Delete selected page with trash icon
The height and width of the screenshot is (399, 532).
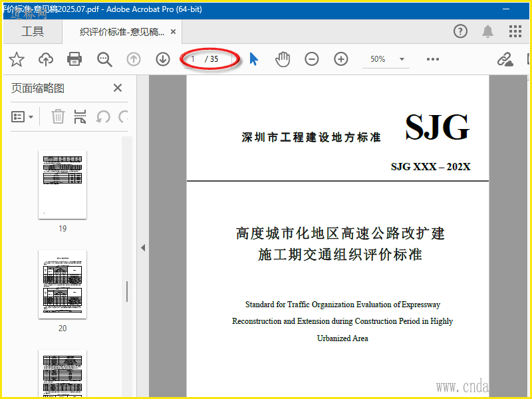58,117
